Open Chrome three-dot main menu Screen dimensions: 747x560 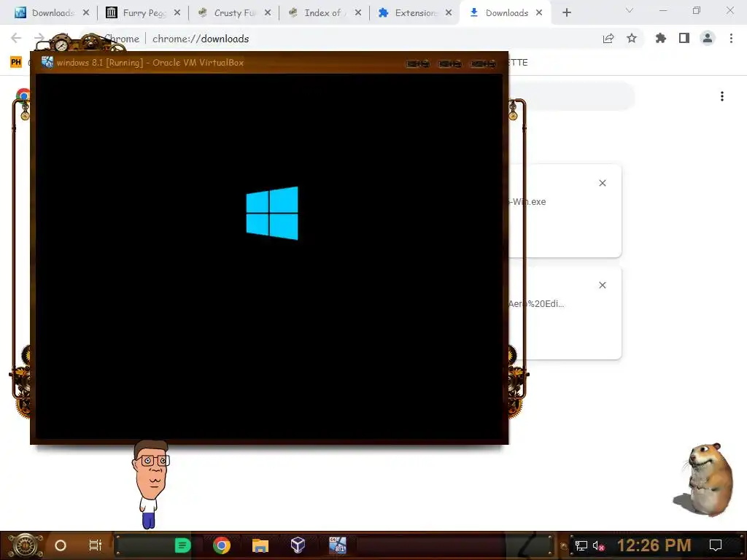pos(731,38)
